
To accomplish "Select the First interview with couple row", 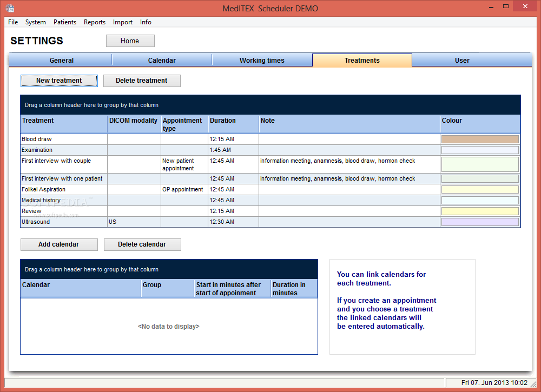I will 270,164.
